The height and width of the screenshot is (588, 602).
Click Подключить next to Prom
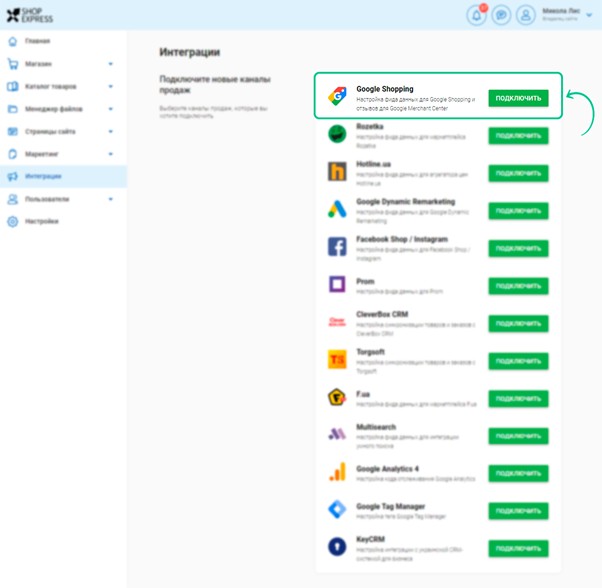[518, 286]
